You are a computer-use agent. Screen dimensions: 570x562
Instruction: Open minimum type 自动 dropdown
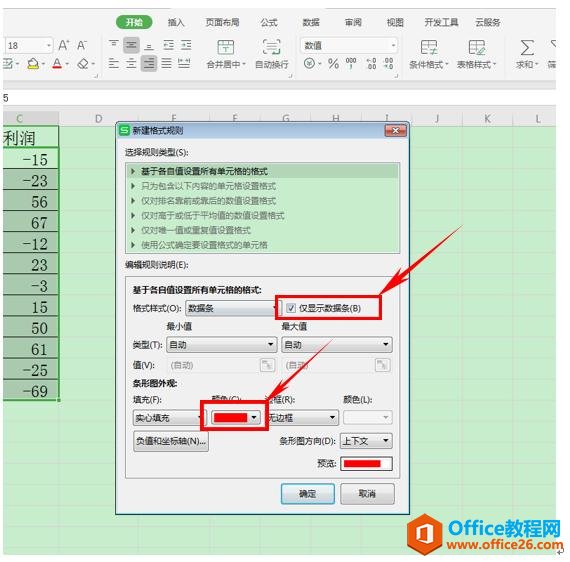point(221,345)
